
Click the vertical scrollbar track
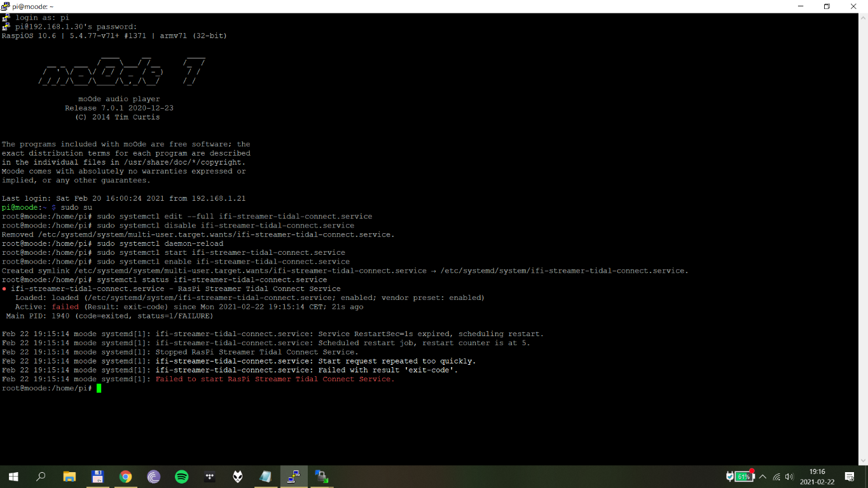click(863, 239)
